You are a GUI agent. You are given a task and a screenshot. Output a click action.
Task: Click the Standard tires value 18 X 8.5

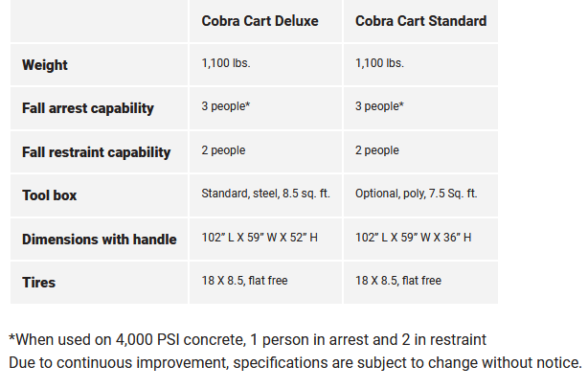(397, 281)
